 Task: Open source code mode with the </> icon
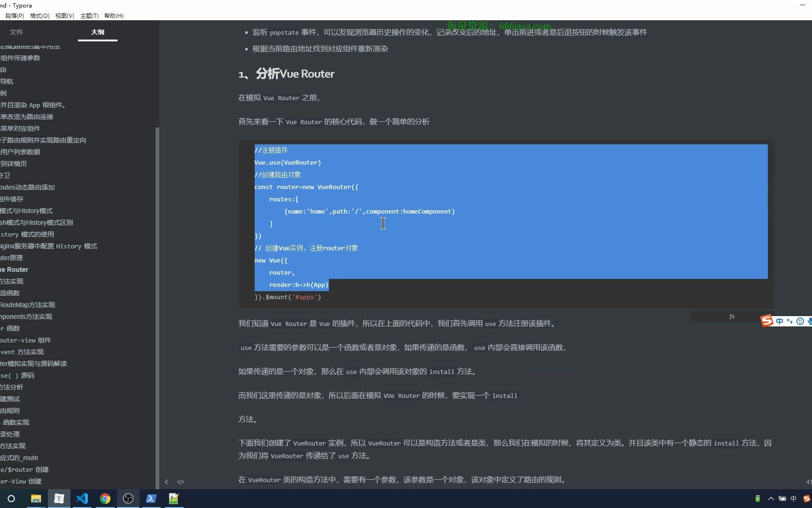pyautogui.click(x=181, y=482)
